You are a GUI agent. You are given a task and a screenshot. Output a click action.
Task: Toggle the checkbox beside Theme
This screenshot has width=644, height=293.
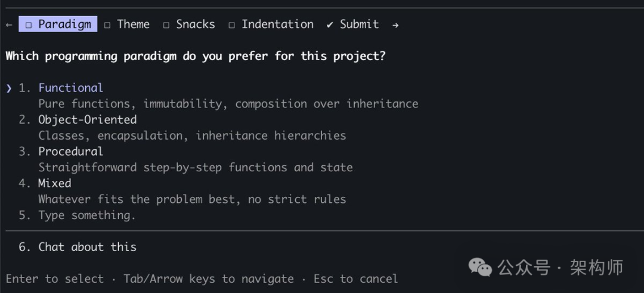[107, 25]
